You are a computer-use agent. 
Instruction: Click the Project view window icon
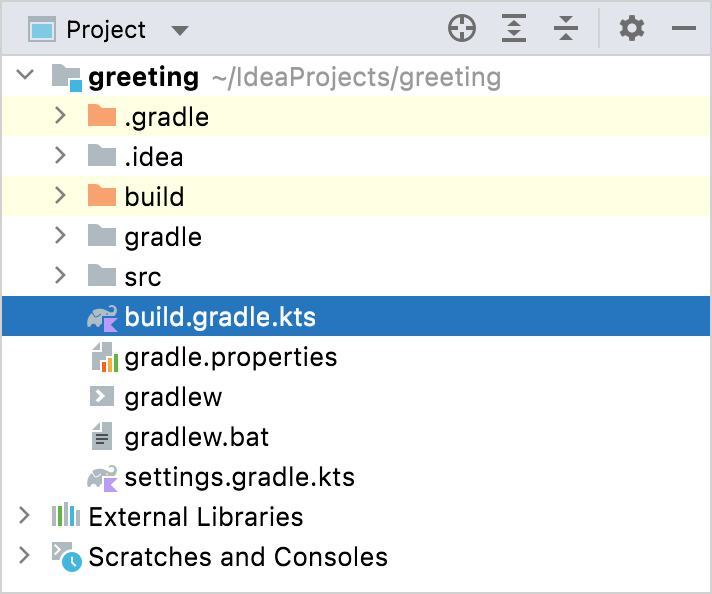click(42, 29)
